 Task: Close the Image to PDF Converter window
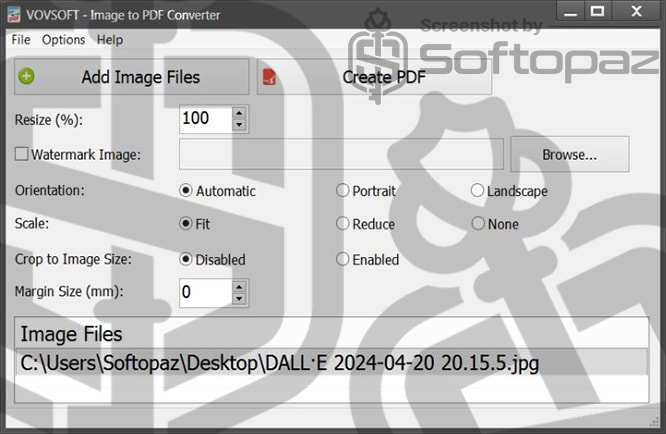(x=636, y=11)
